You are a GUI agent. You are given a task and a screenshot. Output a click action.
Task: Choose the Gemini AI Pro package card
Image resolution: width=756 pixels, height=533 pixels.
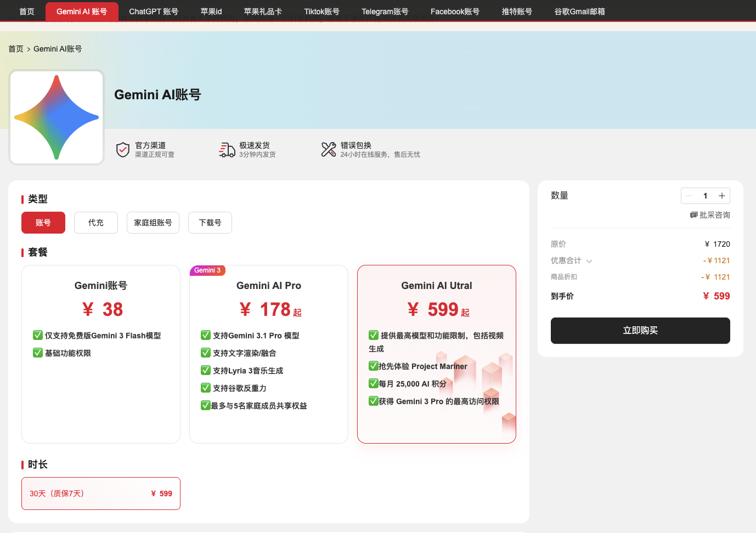pyautogui.click(x=269, y=354)
